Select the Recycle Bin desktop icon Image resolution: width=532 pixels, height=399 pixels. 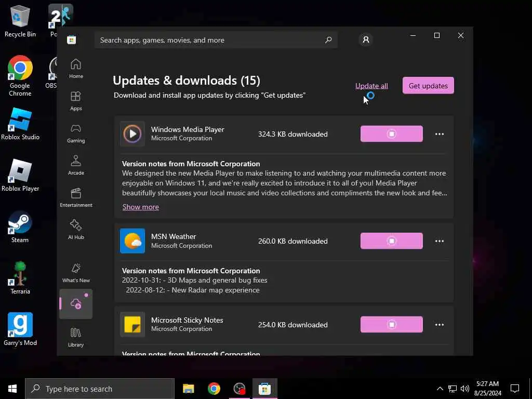(x=20, y=20)
